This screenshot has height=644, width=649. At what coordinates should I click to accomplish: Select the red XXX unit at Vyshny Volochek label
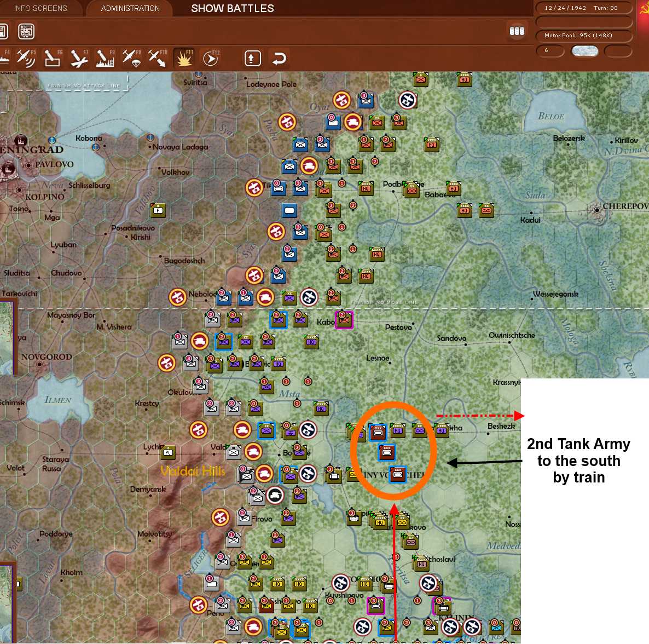pos(398,474)
